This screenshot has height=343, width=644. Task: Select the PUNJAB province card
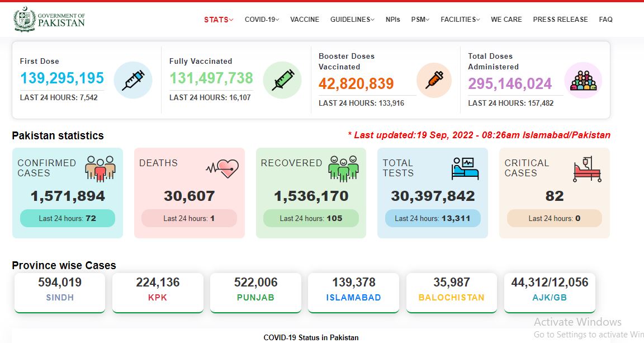click(x=255, y=293)
